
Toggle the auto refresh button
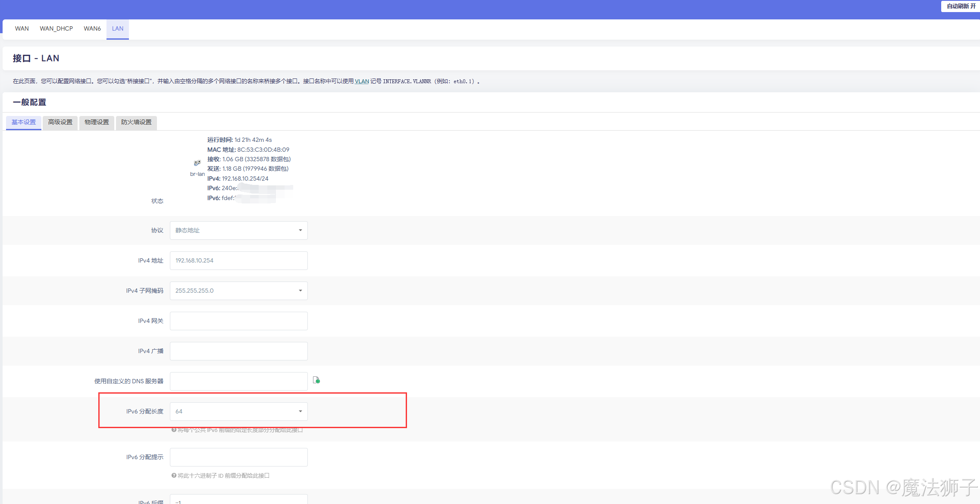(960, 6)
